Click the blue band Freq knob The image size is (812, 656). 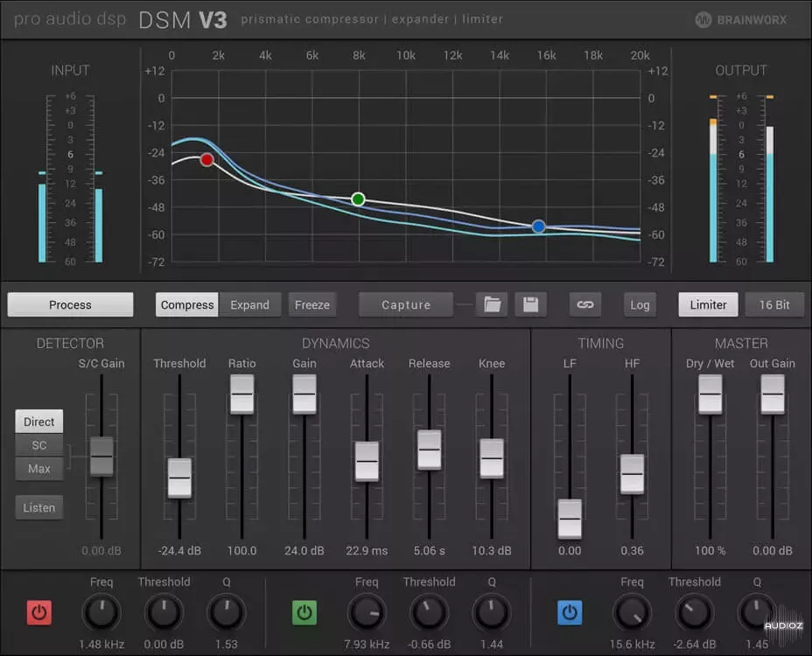633,613
